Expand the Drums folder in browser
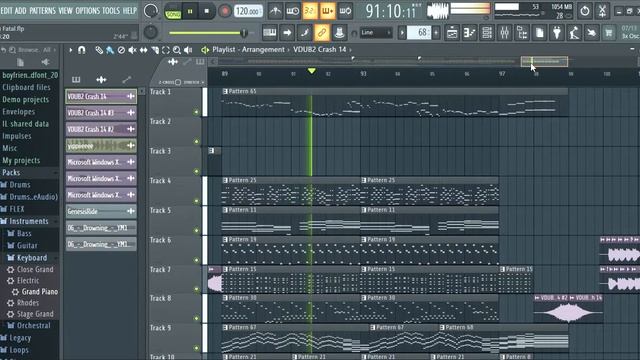The width and height of the screenshot is (640, 360). (x=20, y=185)
